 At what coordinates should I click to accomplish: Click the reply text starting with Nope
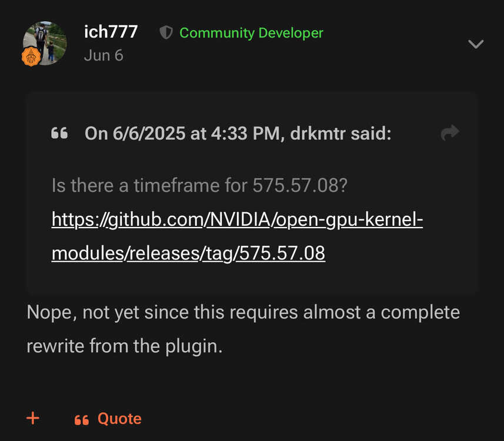243,312
